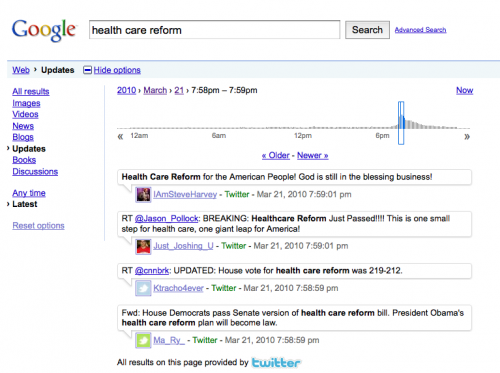Select Updates in the sidebar
The image size is (500, 373).
click(x=29, y=149)
